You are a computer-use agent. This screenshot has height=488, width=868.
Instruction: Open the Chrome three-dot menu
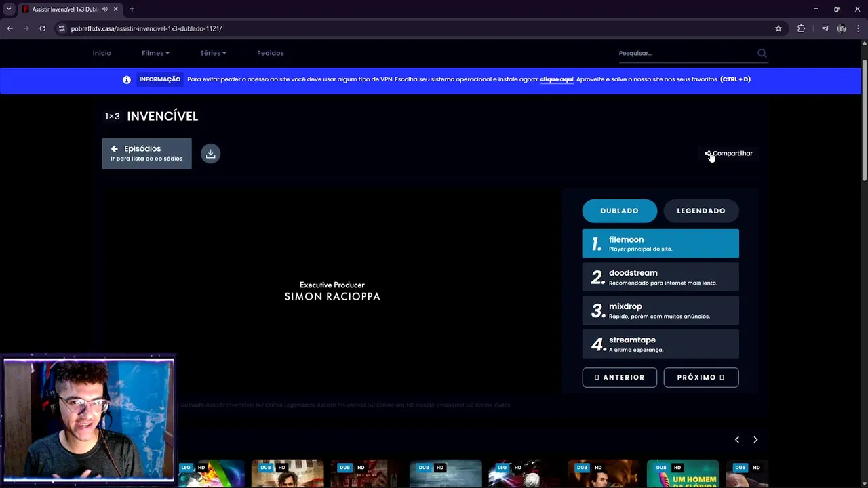[x=858, y=28]
